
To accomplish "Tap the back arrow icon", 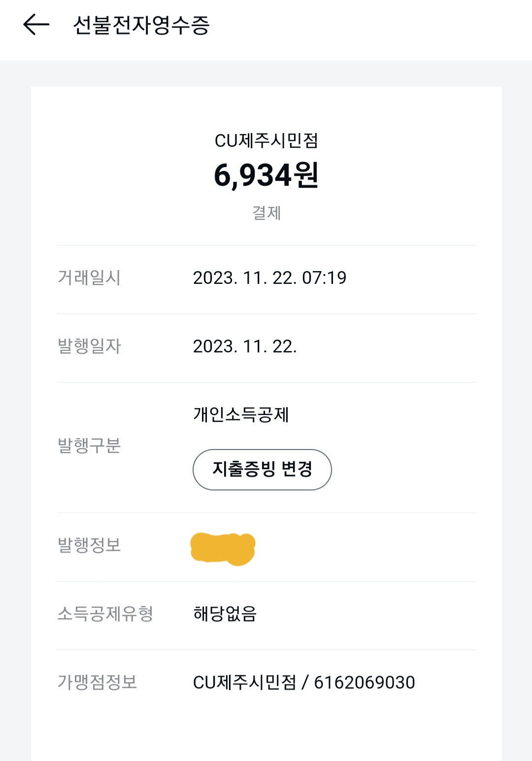I will point(36,25).
